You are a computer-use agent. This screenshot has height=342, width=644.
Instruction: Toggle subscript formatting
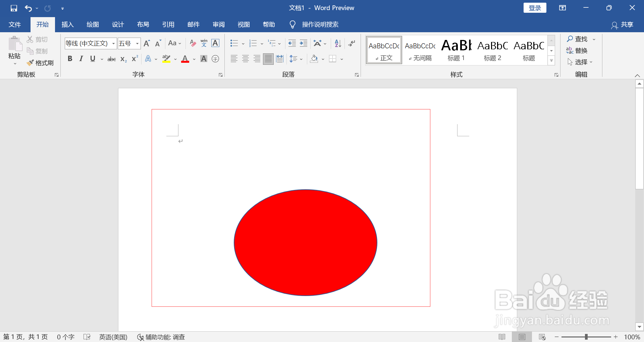(123, 59)
